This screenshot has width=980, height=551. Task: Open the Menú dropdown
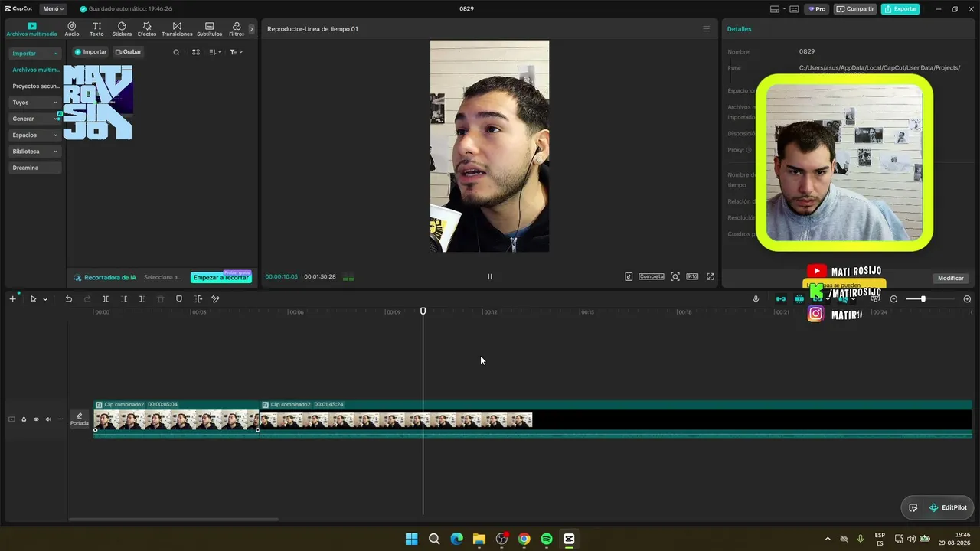(x=53, y=9)
